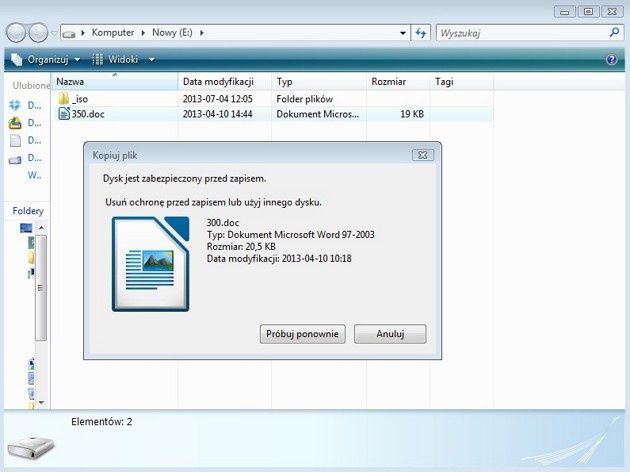Maximize the Explorer window
Screen dimensions: 630x472
coord(588,12)
